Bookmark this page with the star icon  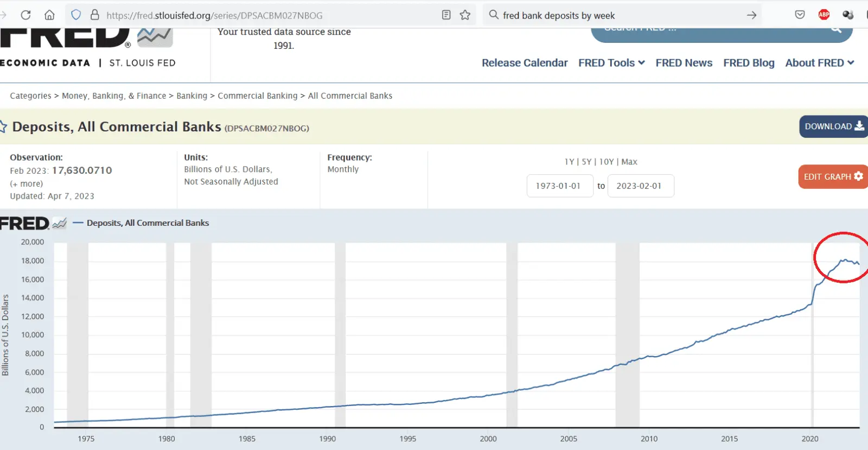pos(465,15)
